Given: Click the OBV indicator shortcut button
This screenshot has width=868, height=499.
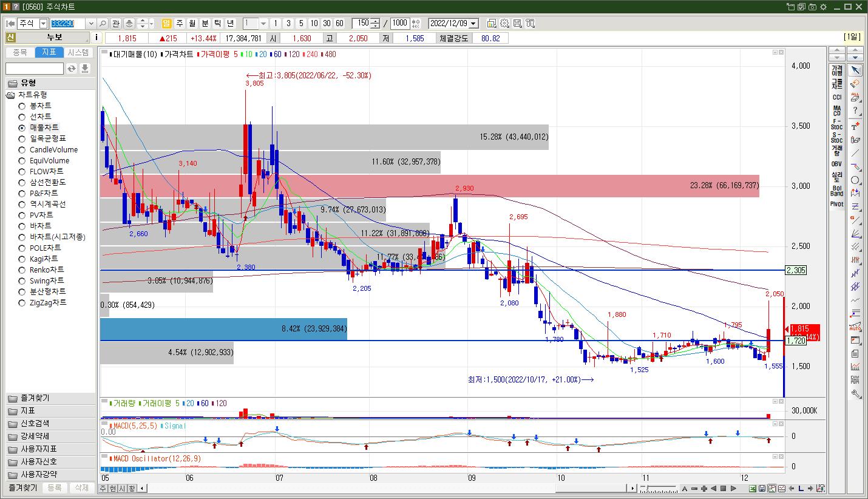Looking at the screenshot, I should (837, 164).
